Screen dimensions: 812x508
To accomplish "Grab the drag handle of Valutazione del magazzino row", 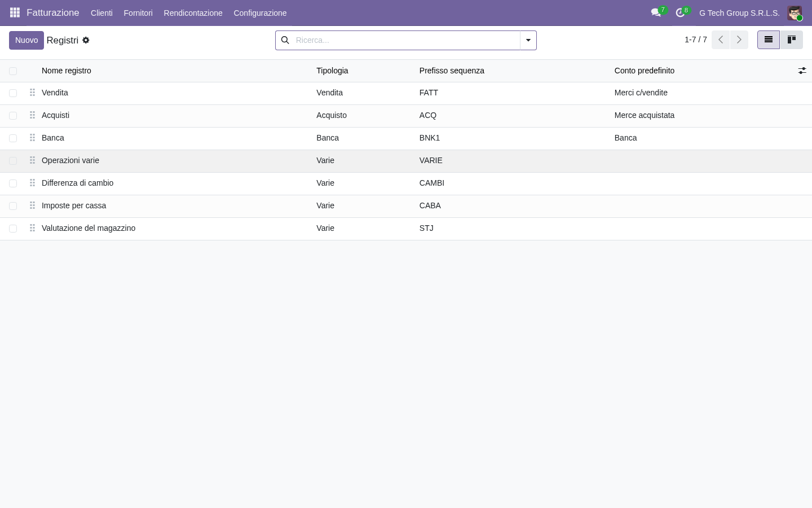I will [x=32, y=228].
